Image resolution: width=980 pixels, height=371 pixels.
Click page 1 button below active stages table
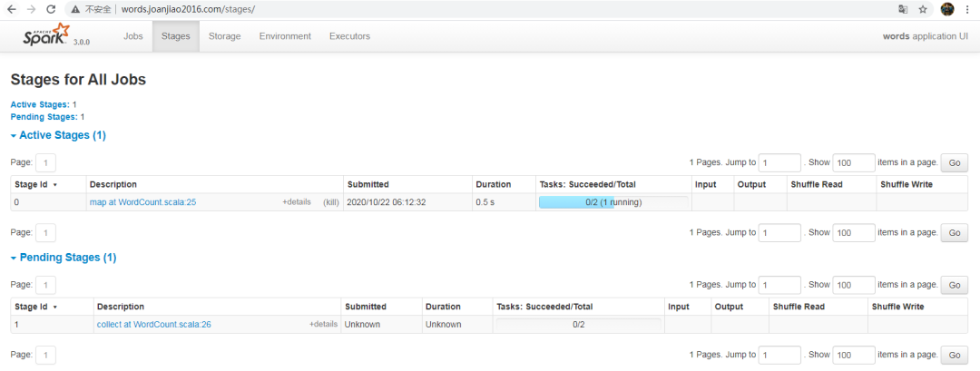coord(45,233)
